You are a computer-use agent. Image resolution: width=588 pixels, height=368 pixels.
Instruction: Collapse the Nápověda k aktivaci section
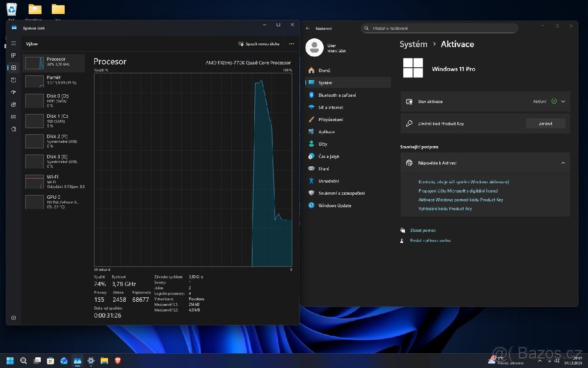[x=563, y=162]
